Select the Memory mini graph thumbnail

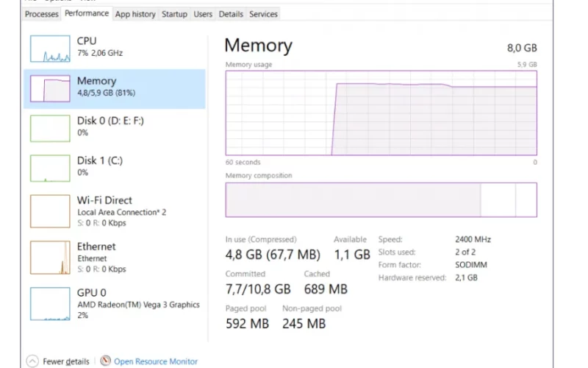(50, 88)
